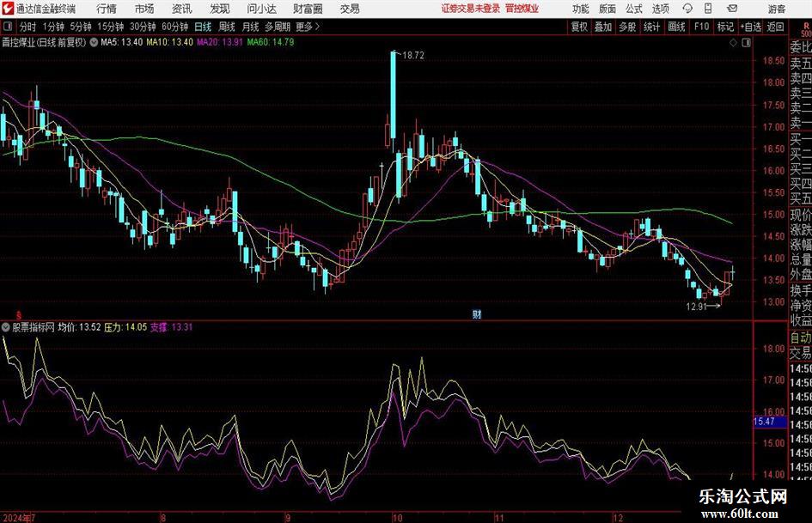Image resolution: width=812 pixels, height=523 pixels.
Task: Click the red S marker on the chart
Action: click(x=19, y=315)
